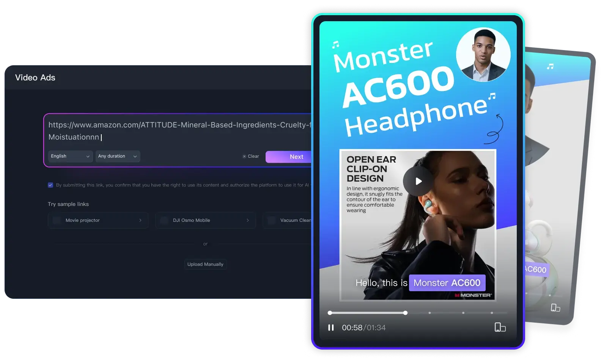Click the presenter avatar circle
Screen dimensions: 601x364
click(x=483, y=54)
